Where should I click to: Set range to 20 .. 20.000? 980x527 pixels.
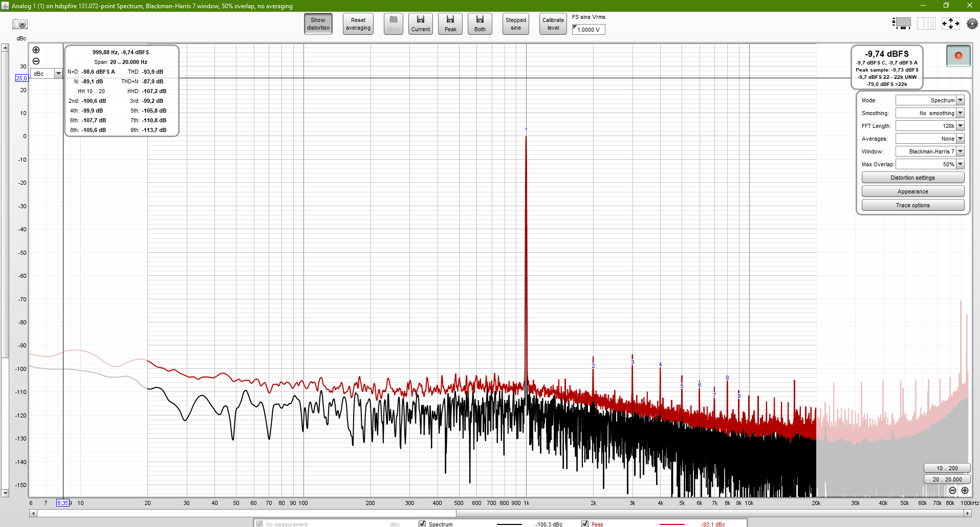[947, 479]
